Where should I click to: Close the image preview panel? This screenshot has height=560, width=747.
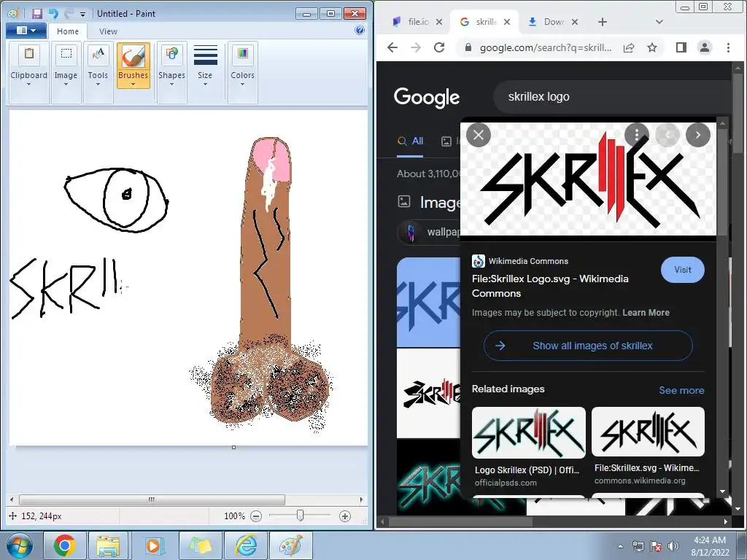[x=479, y=135]
